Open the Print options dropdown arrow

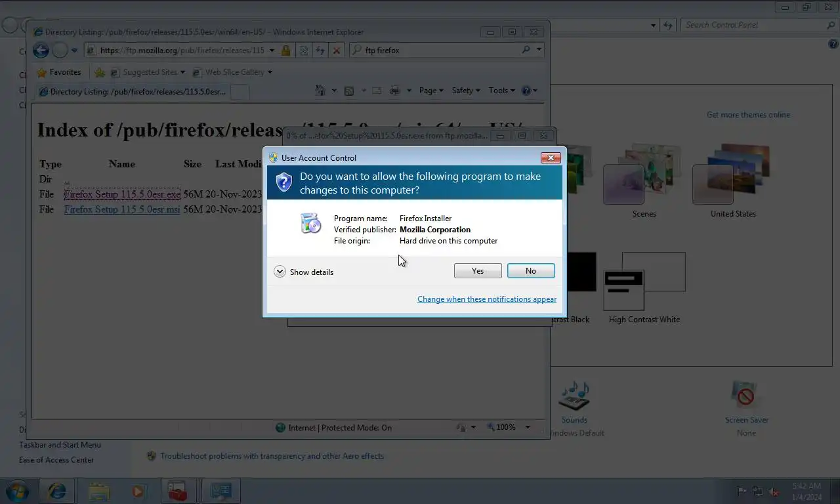409,91
